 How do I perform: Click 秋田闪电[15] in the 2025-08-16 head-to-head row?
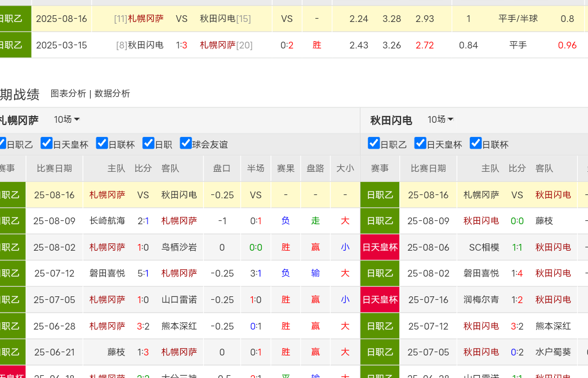[x=225, y=19]
